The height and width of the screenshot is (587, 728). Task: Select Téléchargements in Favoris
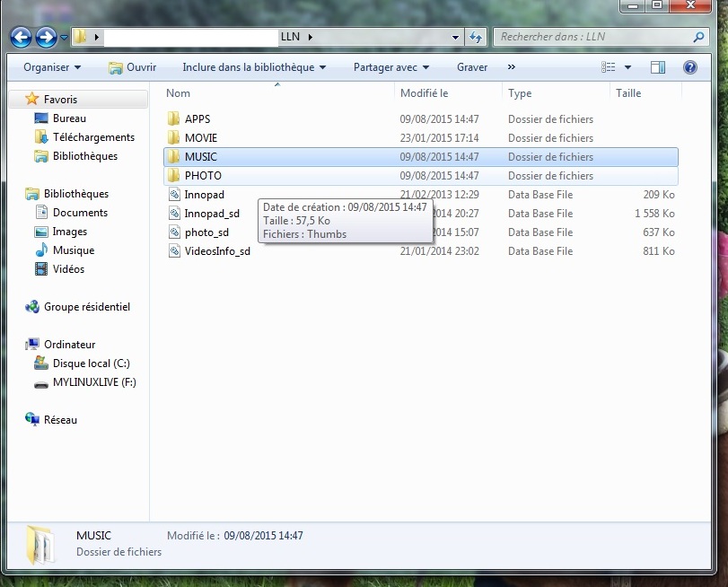93,137
